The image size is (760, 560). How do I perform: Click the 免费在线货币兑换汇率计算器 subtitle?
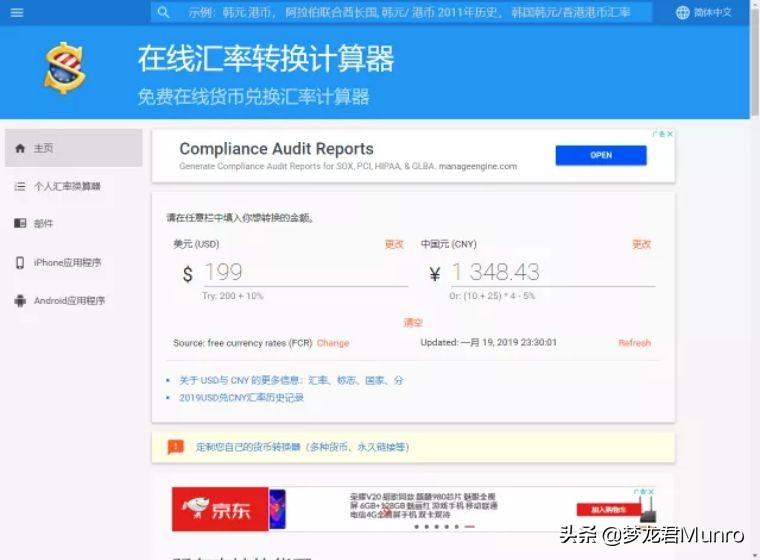pyautogui.click(x=253, y=96)
